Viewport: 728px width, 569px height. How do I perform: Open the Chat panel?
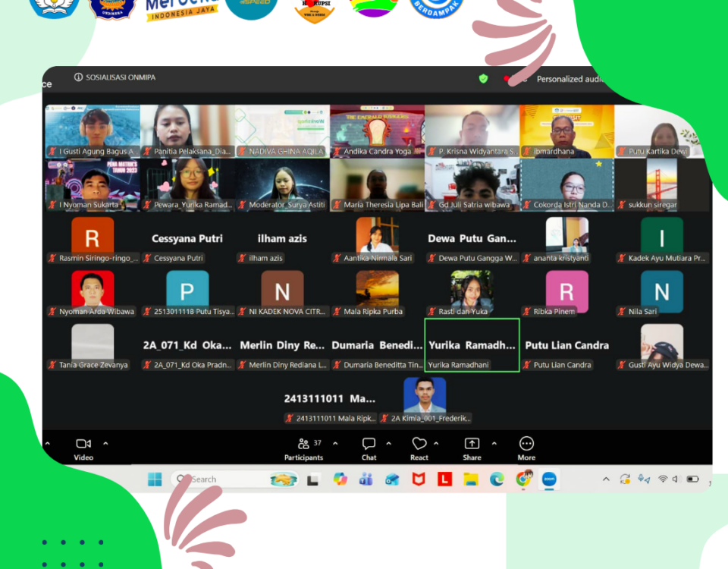coord(369,444)
